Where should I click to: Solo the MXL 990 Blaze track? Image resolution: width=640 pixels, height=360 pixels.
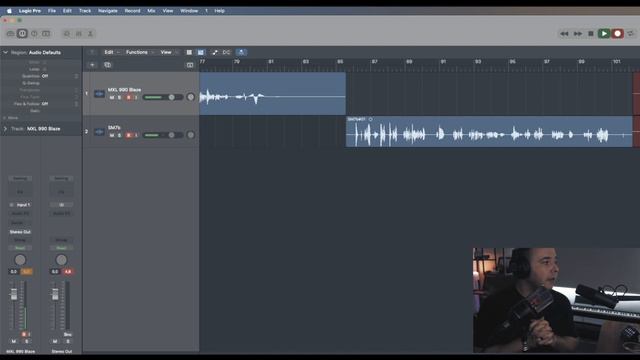coord(119,98)
